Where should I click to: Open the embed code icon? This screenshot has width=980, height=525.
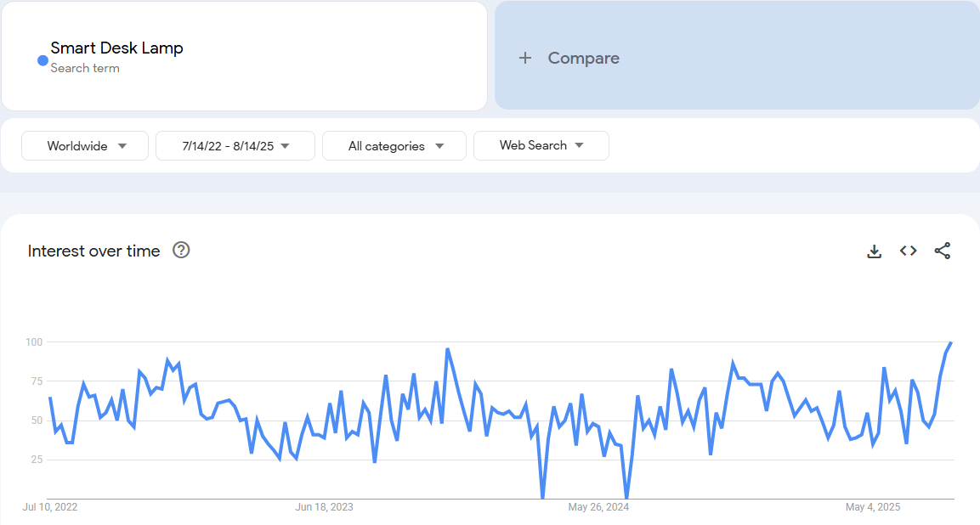click(908, 251)
